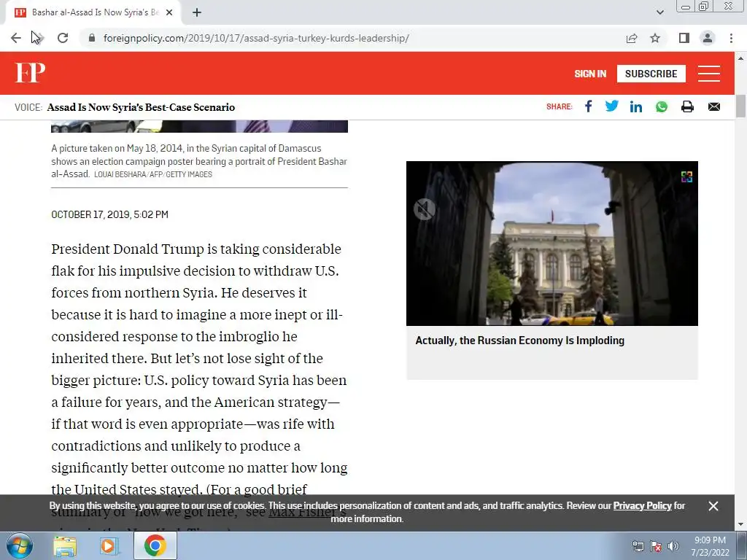The image size is (747, 560).
Task: Open 'Actually, the Russian Economy Is Imploding'
Action: (519, 341)
